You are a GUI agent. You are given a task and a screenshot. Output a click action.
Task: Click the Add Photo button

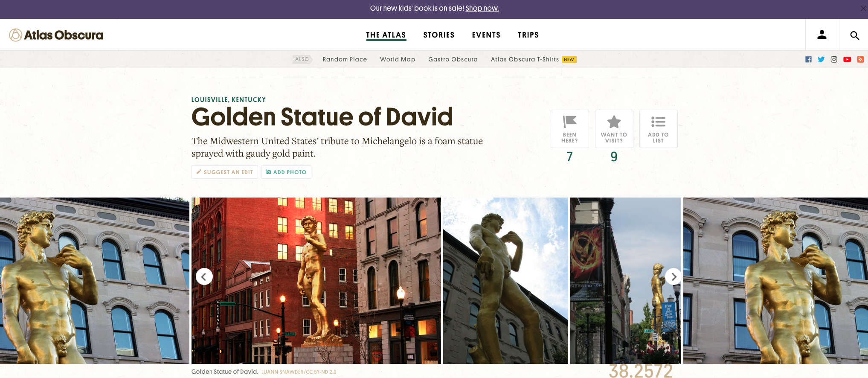click(286, 172)
